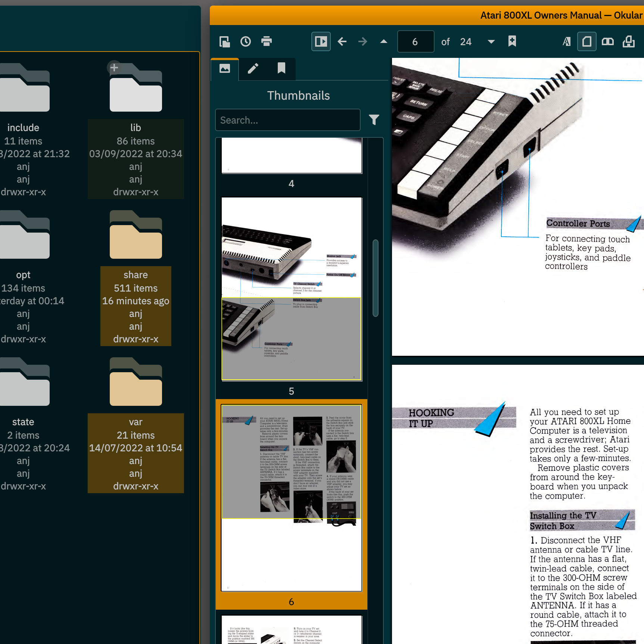Click the 'lib' folder name label
The height and width of the screenshot is (644, 644).
[x=136, y=128]
